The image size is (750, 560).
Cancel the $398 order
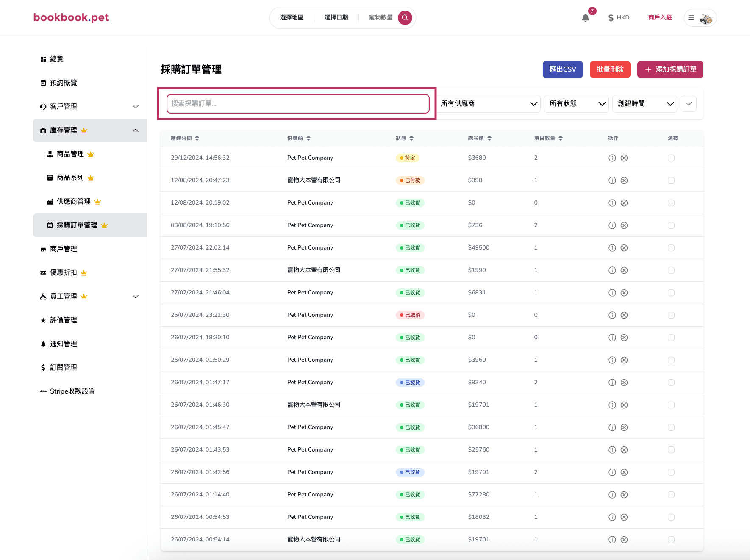624,180
